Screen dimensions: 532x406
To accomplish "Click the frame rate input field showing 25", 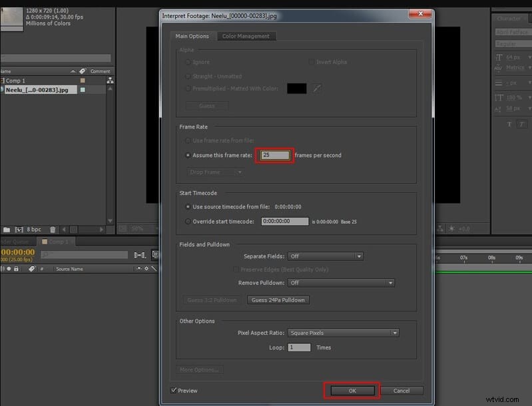I will 275,155.
